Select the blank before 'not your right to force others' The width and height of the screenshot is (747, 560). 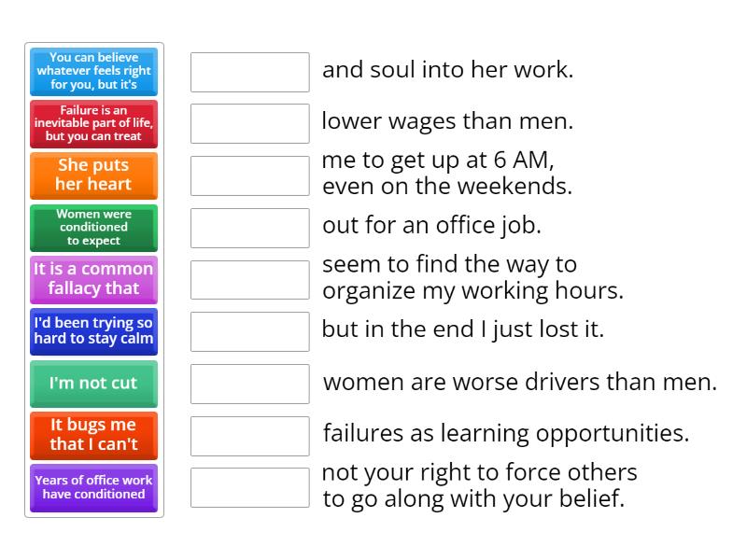pyautogui.click(x=249, y=485)
